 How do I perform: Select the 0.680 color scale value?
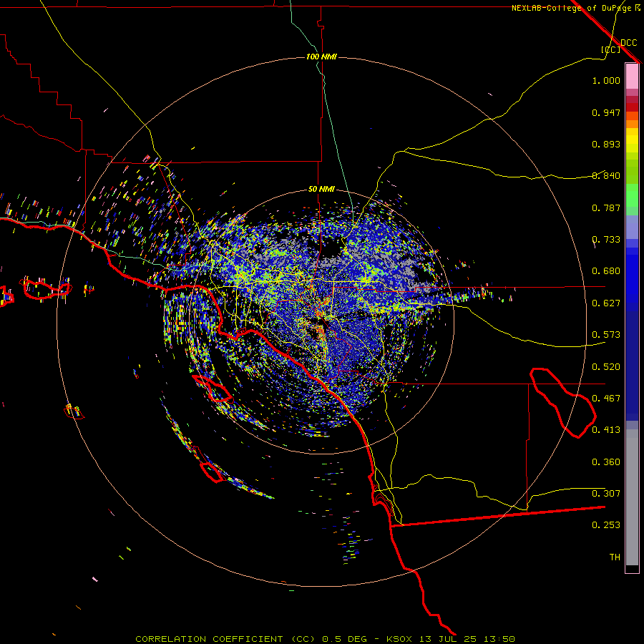(x=606, y=271)
